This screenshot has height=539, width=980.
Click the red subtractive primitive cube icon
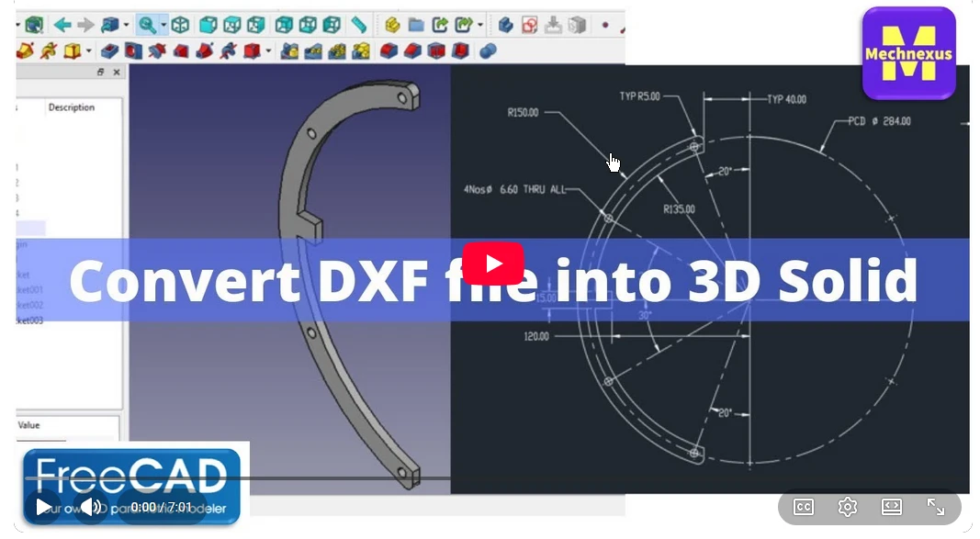[252, 51]
